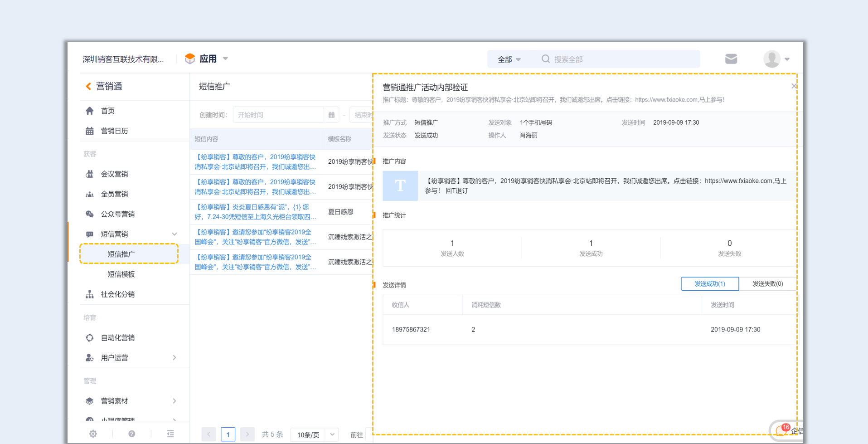Click the 全员营销 people icon

90,194
